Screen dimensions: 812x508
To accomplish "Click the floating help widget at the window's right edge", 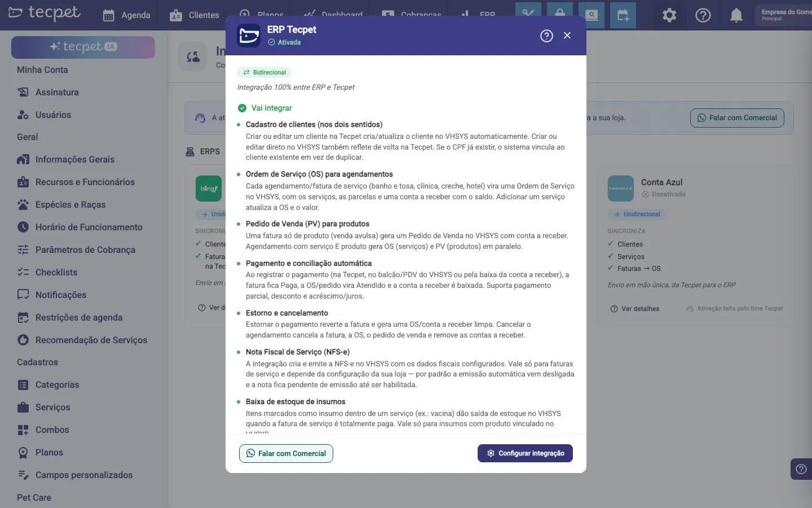I will tap(801, 469).
